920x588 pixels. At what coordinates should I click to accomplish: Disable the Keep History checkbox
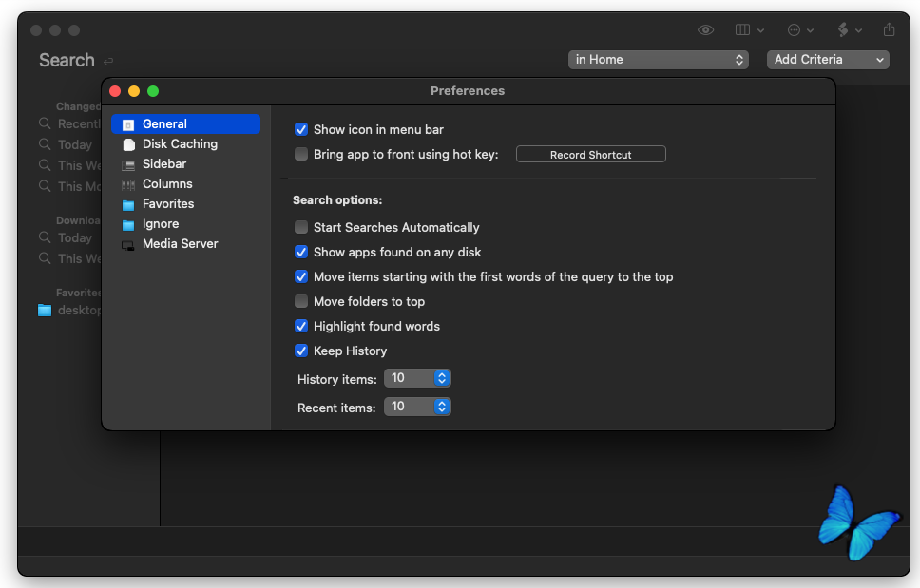301,351
